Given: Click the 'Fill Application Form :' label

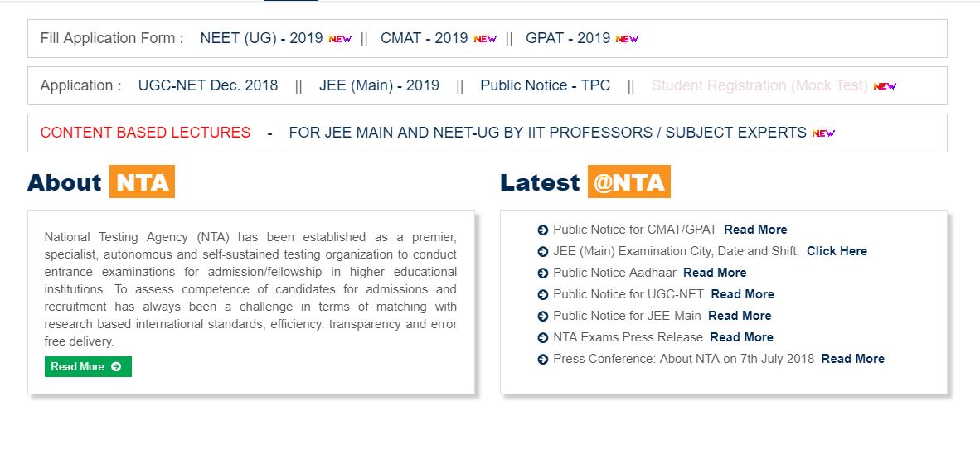Looking at the screenshot, I should 112,38.
